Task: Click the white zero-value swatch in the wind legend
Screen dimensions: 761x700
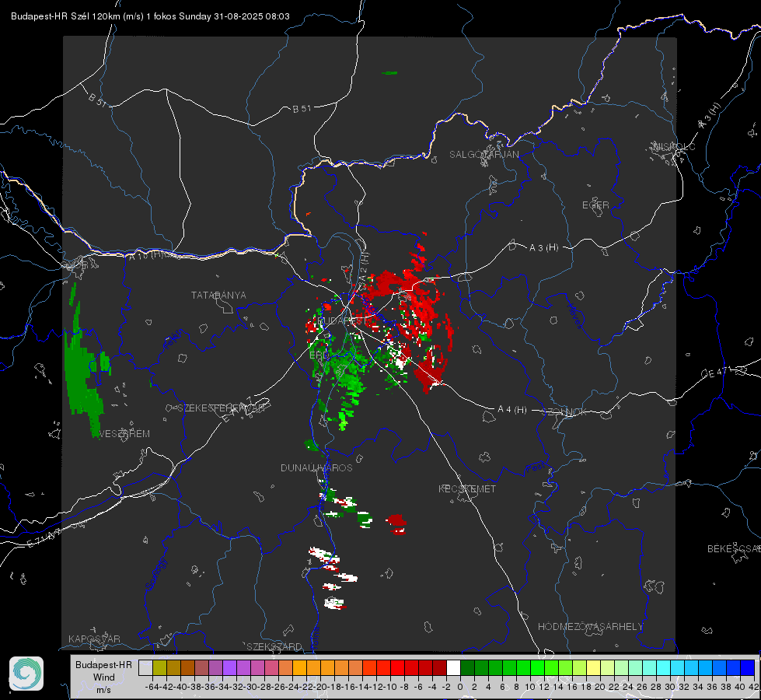Action: click(x=453, y=667)
